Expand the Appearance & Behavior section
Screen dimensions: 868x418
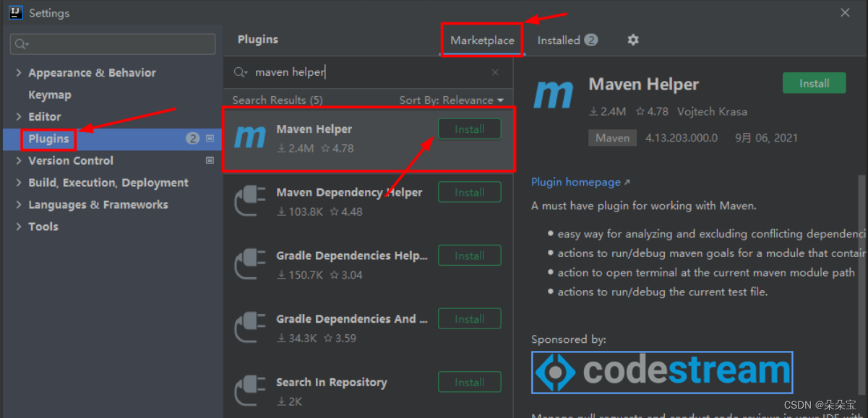click(x=19, y=73)
